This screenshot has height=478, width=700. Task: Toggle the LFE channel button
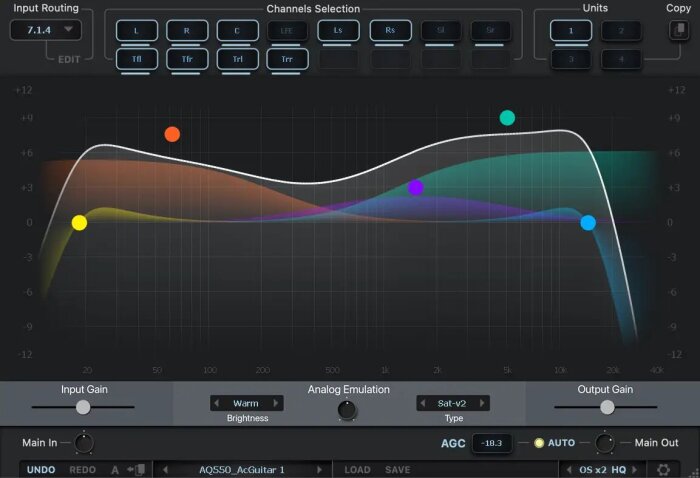coord(287,31)
